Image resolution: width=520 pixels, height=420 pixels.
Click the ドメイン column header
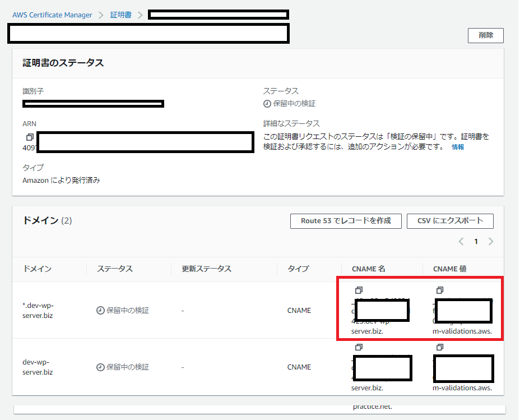[37, 269]
